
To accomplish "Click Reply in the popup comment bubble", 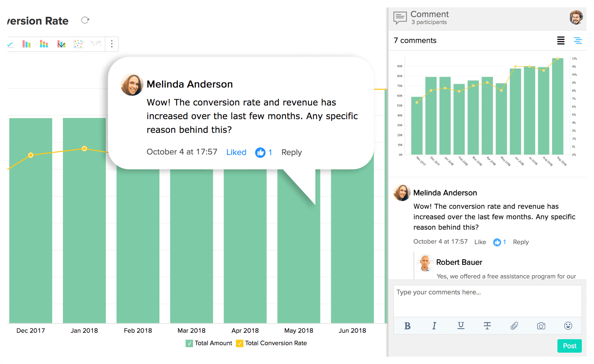I will click(x=291, y=152).
